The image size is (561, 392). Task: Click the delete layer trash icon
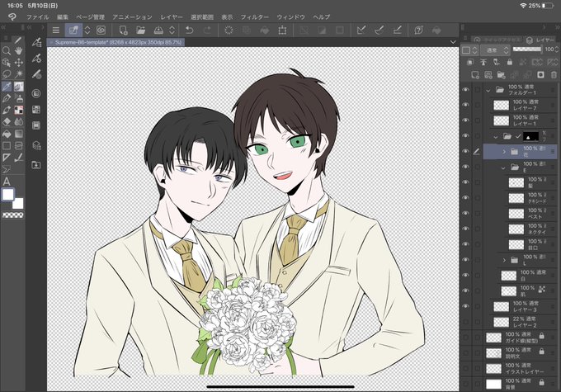pos(554,75)
